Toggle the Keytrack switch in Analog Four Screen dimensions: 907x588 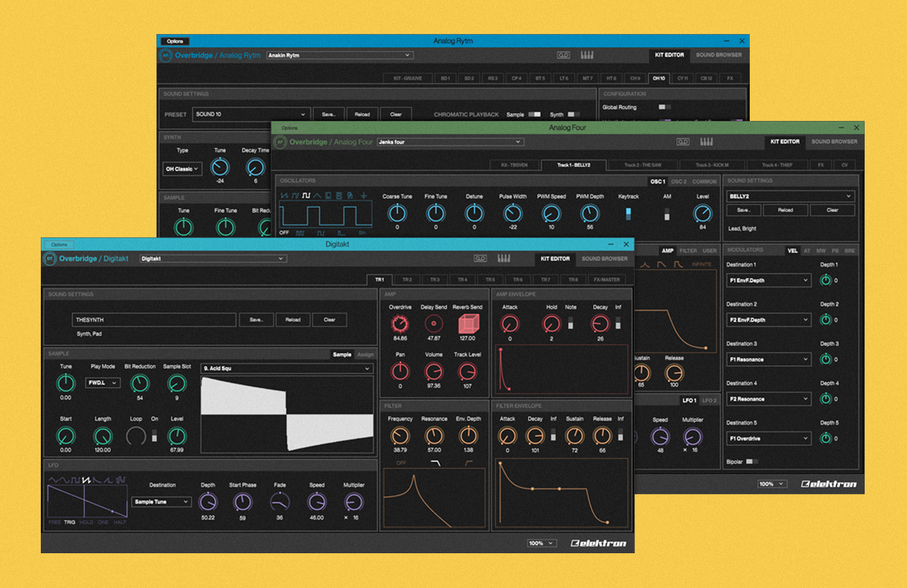[x=628, y=215]
